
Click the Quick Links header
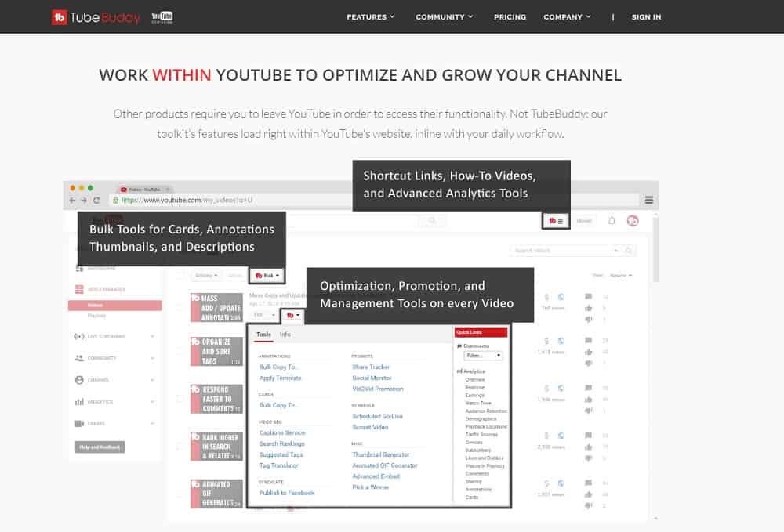[481, 332]
